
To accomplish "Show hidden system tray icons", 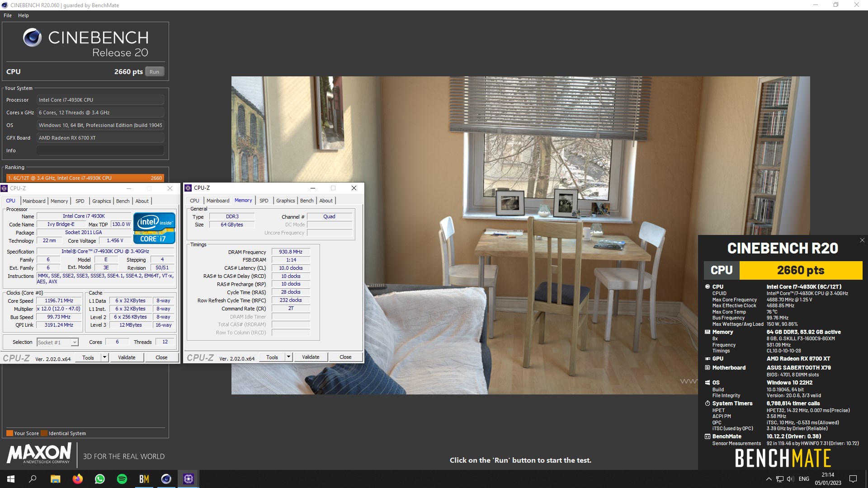I will coord(769,479).
